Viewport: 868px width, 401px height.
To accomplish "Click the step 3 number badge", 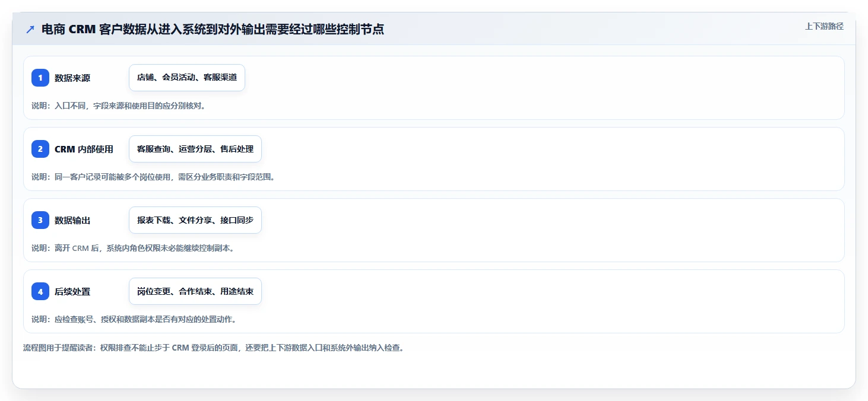I will tap(40, 220).
